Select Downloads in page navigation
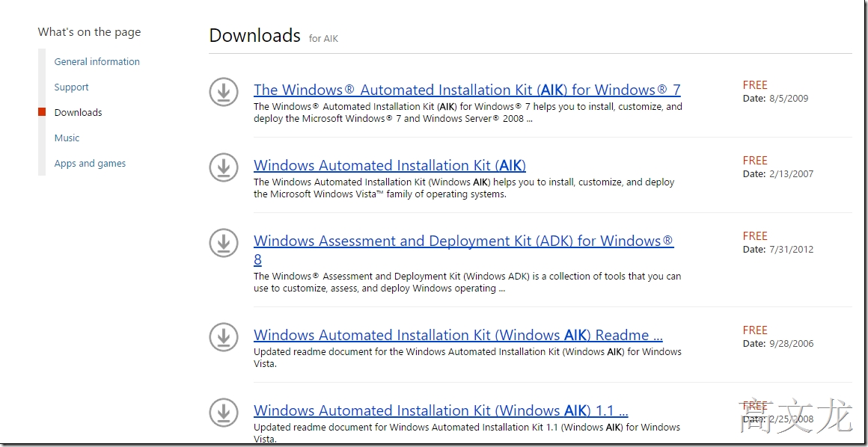This screenshot has height=447, width=868. 78,112
